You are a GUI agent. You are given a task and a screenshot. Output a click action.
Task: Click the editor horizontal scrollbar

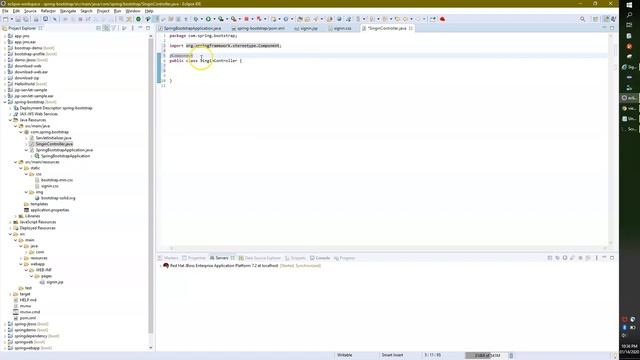coord(388,248)
